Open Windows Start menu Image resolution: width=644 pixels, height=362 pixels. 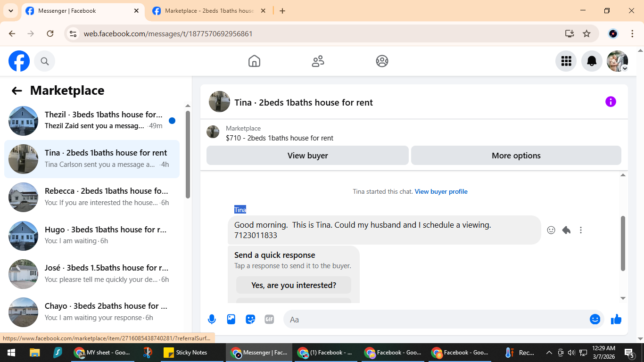point(11,353)
